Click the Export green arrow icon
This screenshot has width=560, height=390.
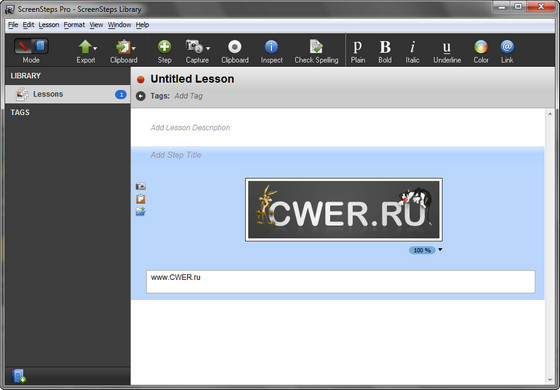(x=85, y=47)
